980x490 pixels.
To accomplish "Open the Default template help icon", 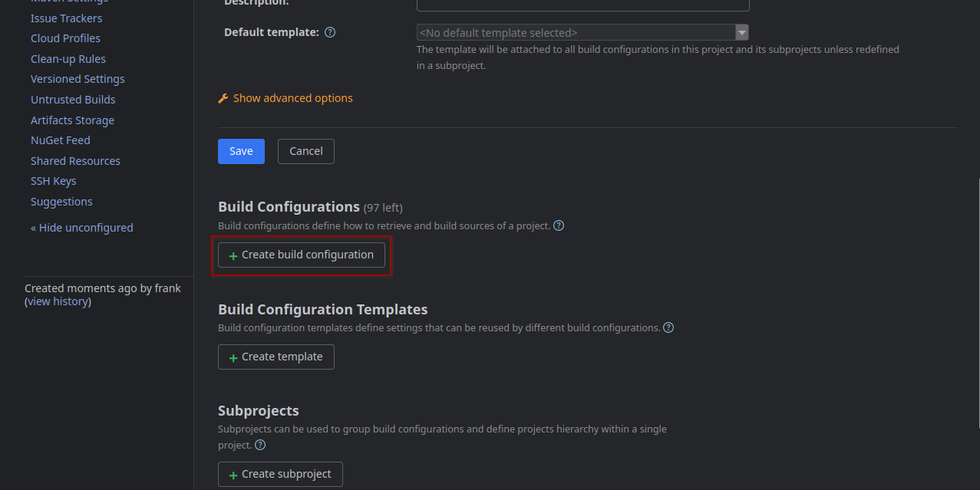I will 329,32.
